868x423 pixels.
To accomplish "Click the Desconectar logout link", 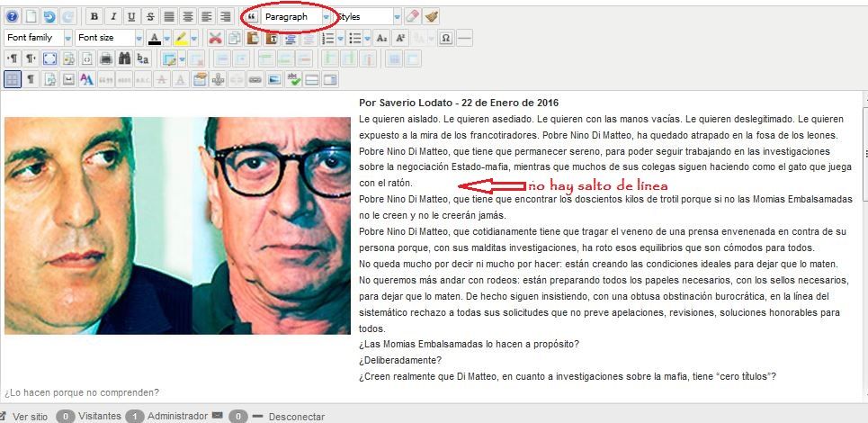I will coord(297,417).
